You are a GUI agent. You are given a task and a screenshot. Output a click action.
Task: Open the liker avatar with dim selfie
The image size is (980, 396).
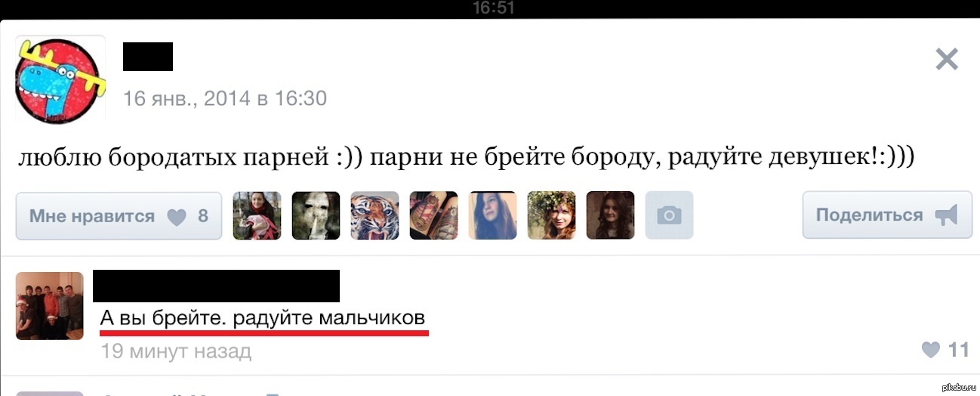[x=492, y=215]
